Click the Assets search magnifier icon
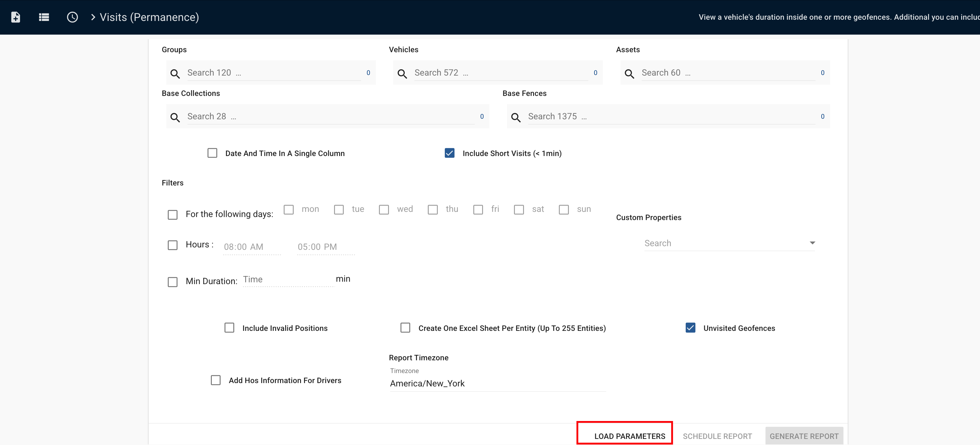 629,73
